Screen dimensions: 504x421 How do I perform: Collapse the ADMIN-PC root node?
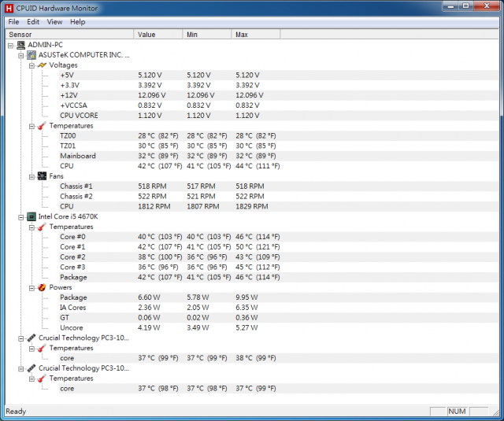(x=10, y=46)
